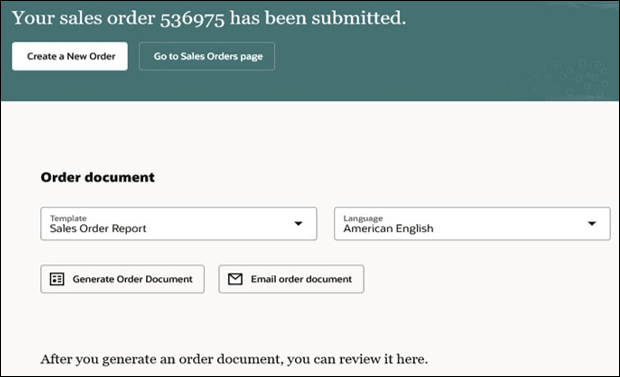
Task: Generate the order document
Action: click(x=123, y=279)
